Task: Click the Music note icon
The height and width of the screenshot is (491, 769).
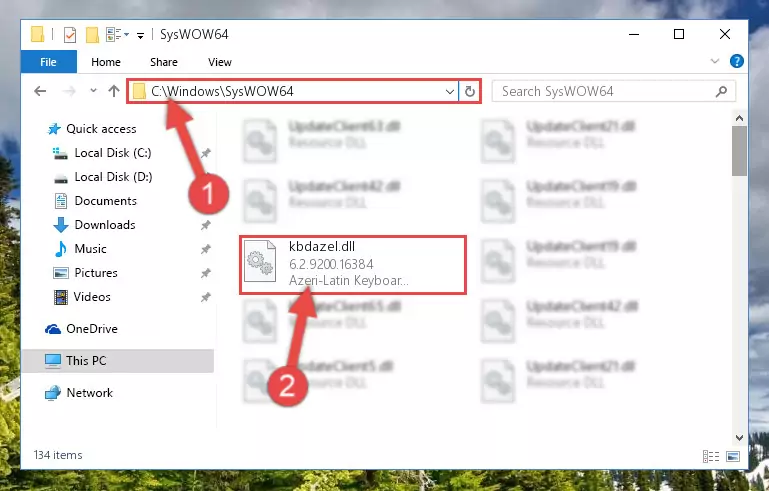Action: [x=60, y=249]
